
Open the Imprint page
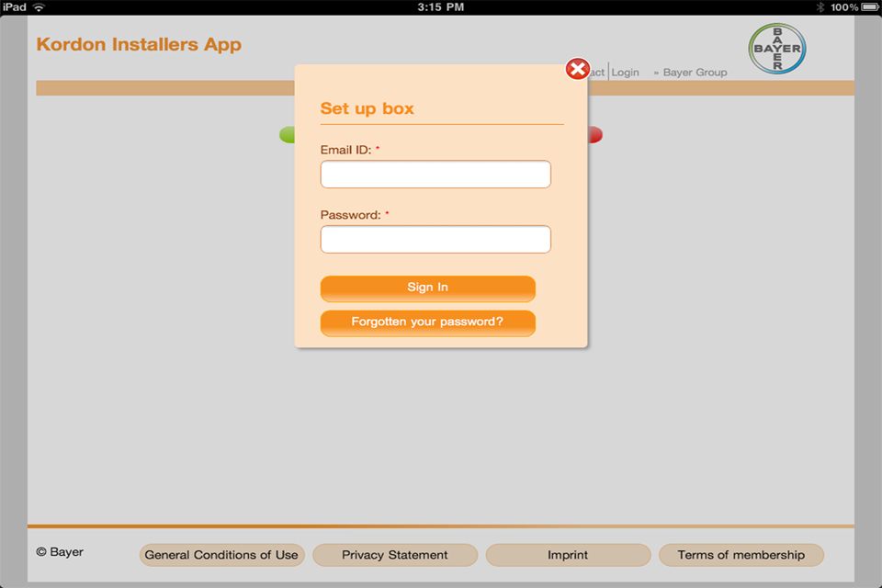click(x=568, y=555)
